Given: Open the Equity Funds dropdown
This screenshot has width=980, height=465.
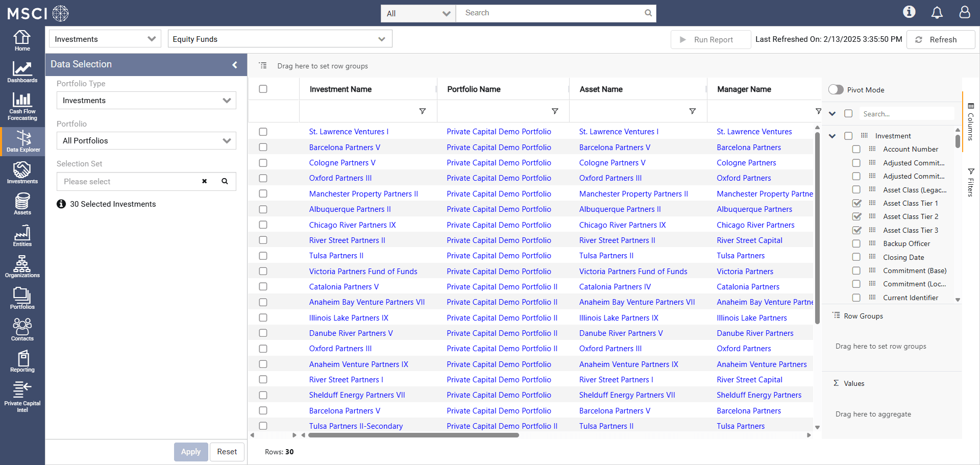Looking at the screenshot, I should coord(280,39).
